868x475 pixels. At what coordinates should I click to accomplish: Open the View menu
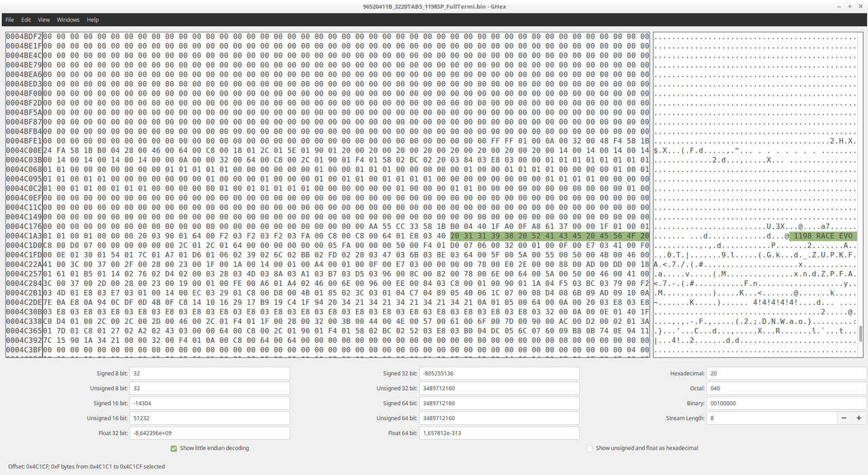point(44,20)
